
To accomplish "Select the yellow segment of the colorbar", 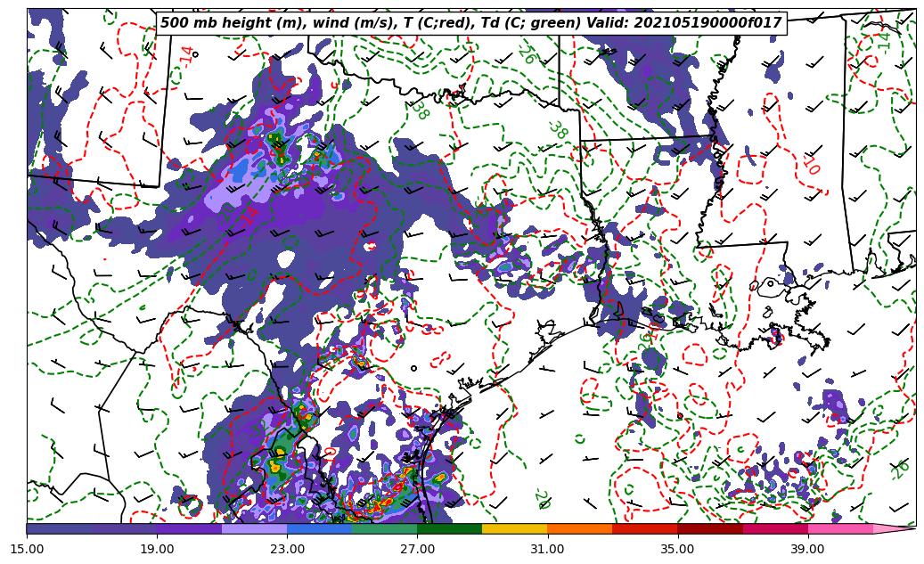I will click(x=514, y=528).
